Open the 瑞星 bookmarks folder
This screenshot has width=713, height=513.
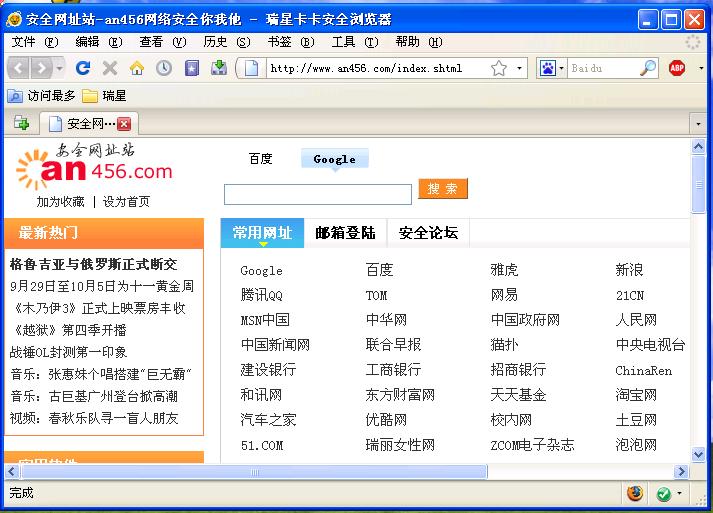pyautogui.click(x=104, y=96)
